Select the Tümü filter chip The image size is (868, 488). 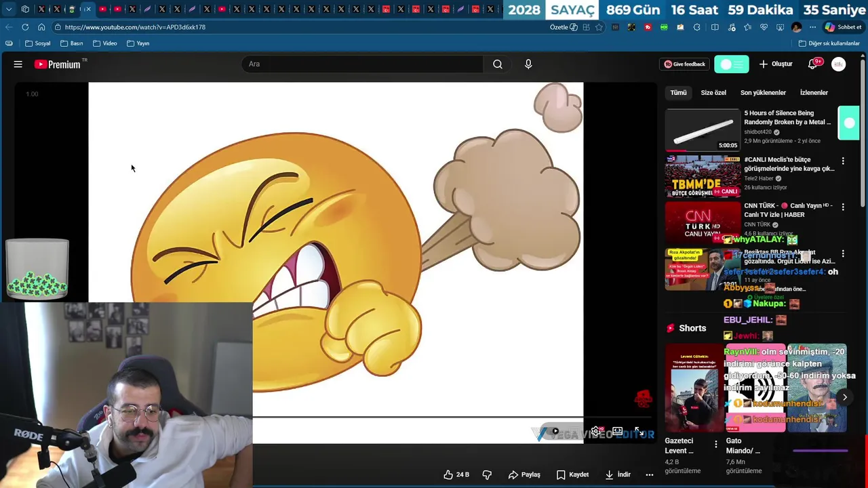tap(678, 93)
